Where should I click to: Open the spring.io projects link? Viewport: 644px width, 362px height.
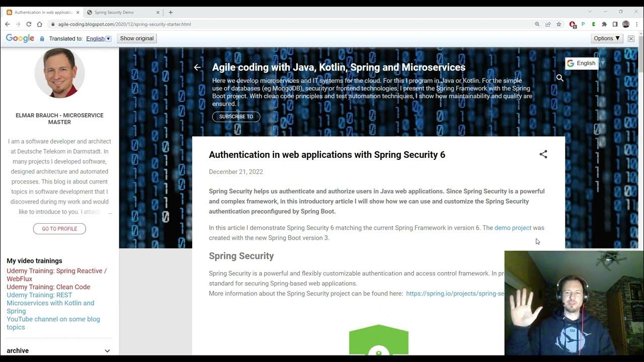click(455, 294)
